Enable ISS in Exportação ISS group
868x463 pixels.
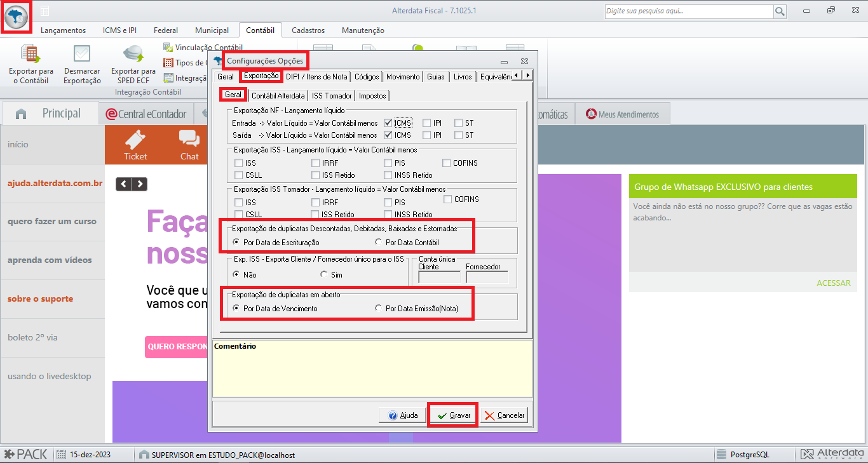tap(239, 163)
